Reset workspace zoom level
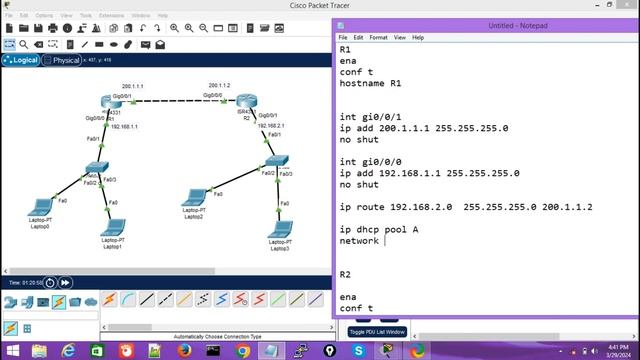 click(x=189, y=28)
